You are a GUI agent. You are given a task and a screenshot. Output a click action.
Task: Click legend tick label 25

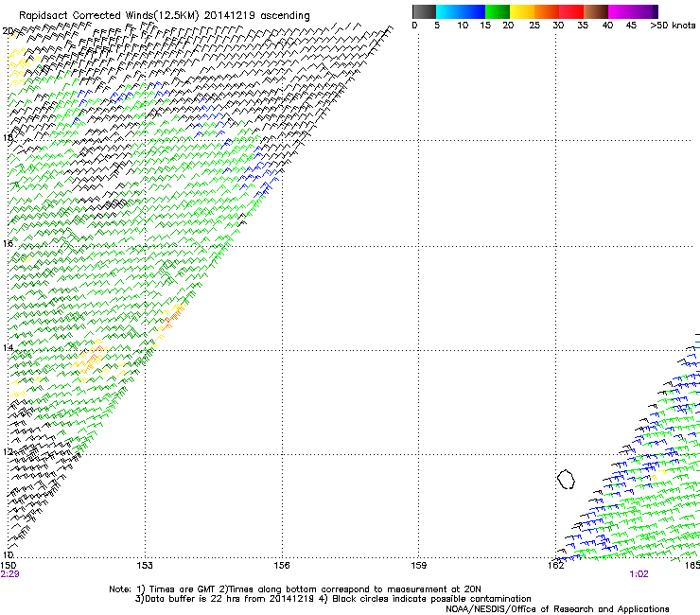pos(534,26)
